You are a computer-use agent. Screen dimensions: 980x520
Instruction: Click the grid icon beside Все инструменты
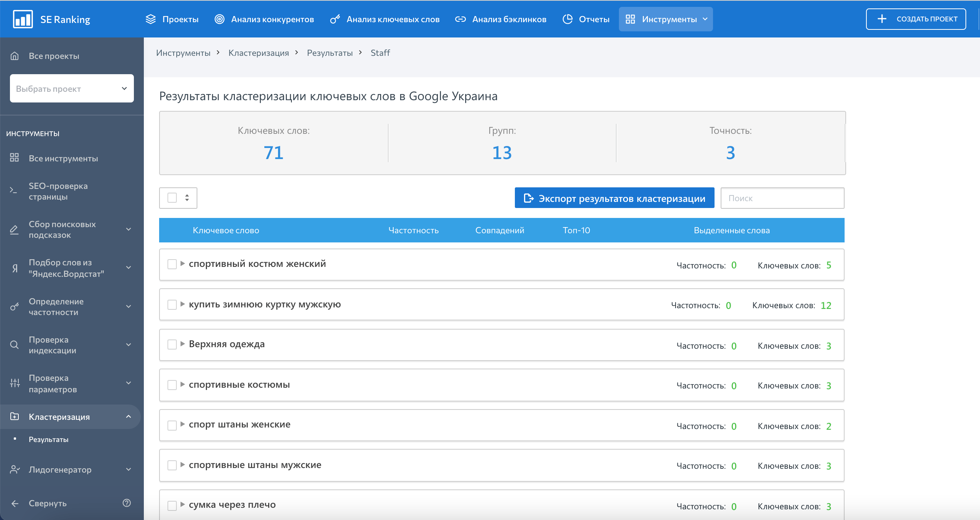click(15, 158)
